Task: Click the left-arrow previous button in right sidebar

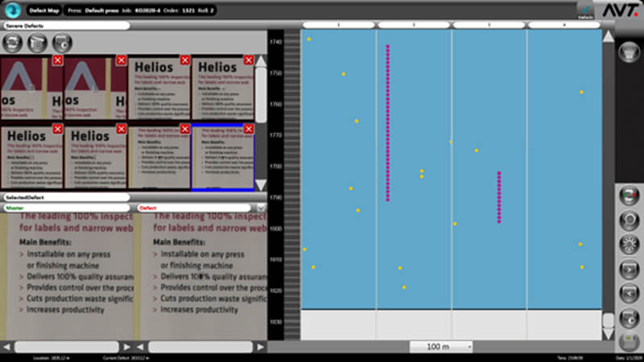Action: (x=628, y=293)
